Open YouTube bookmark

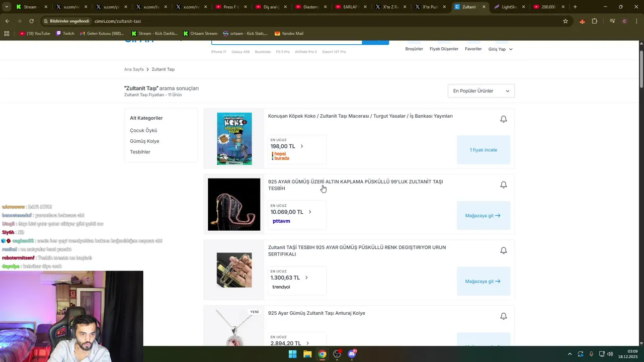[35, 34]
